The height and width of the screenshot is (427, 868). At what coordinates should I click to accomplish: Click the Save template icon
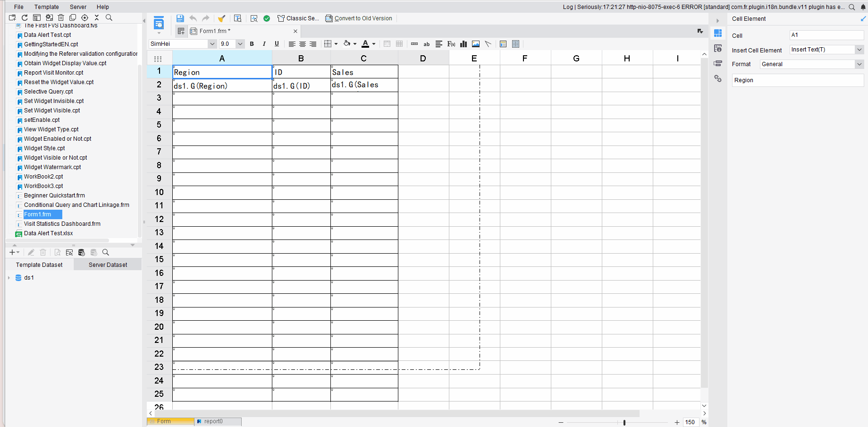(180, 18)
